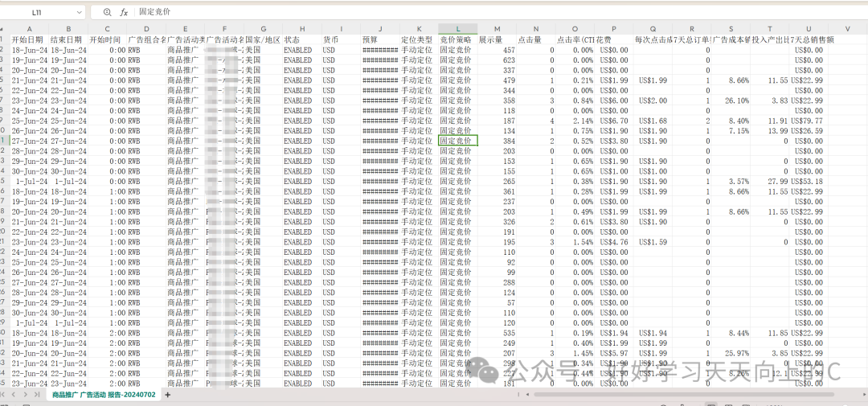Click the 国家/地区 header cell

tap(263, 39)
